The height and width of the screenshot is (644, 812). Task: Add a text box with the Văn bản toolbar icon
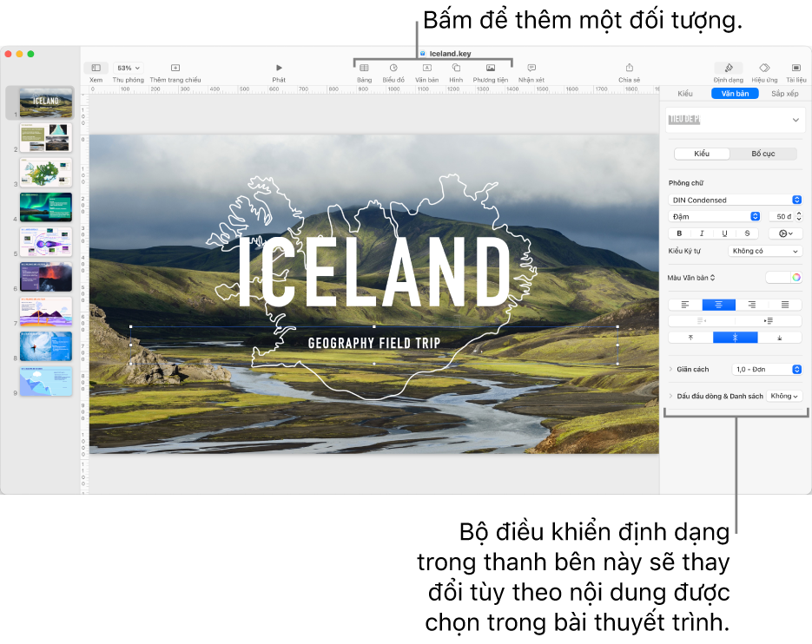(426, 68)
